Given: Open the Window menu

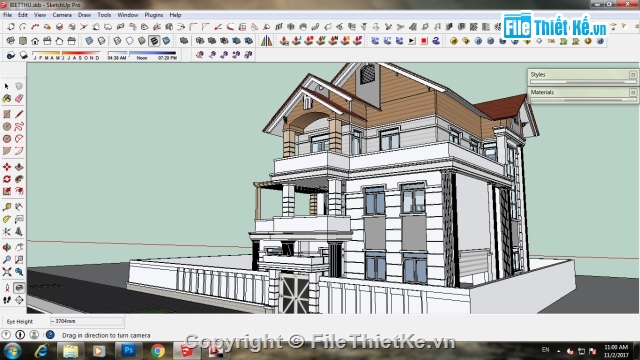Looking at the screenshot, I should pos(128,15).
